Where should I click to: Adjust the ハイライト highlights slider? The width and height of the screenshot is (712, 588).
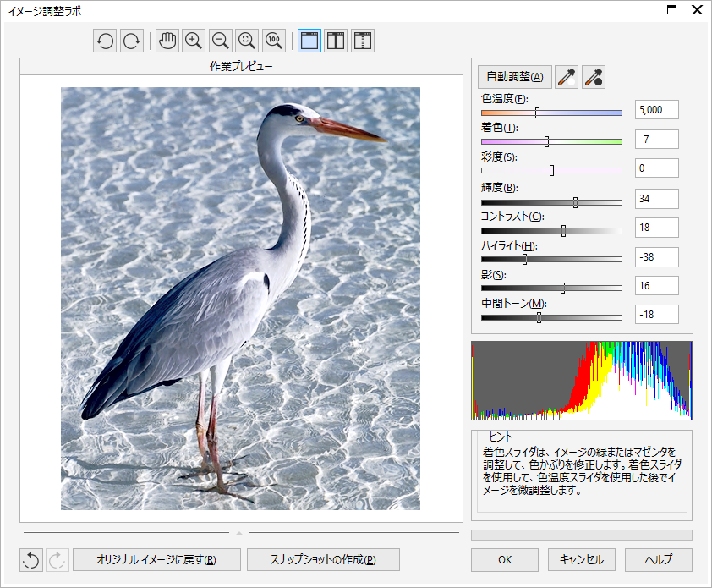pos(551,259)
